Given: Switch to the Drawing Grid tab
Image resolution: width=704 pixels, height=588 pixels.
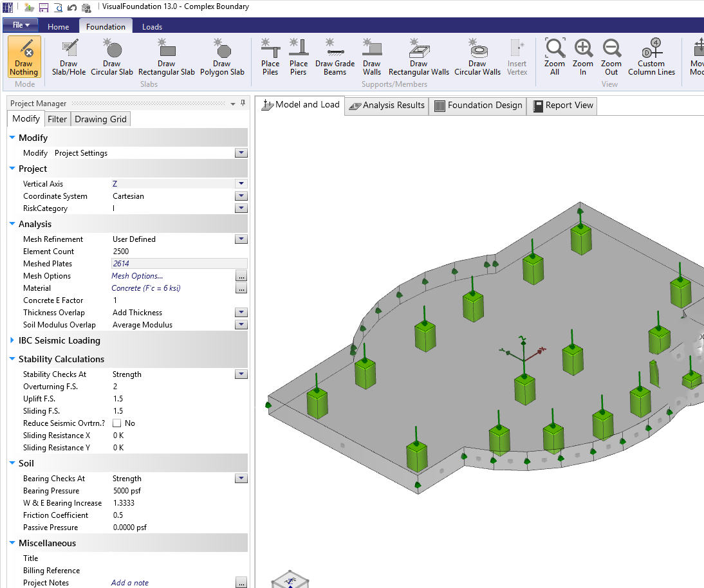Looking at the screenshot, I should pyautogui.click(x=100, y=120).
